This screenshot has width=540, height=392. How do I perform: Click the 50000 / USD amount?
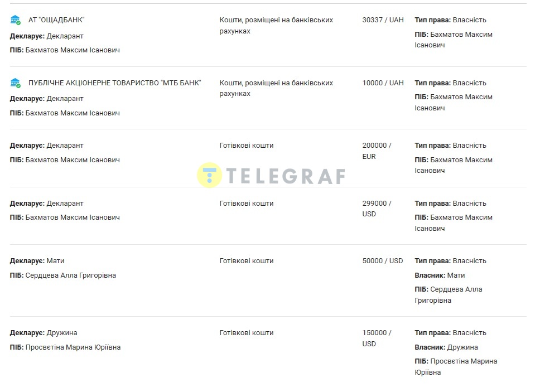point(382,261)
